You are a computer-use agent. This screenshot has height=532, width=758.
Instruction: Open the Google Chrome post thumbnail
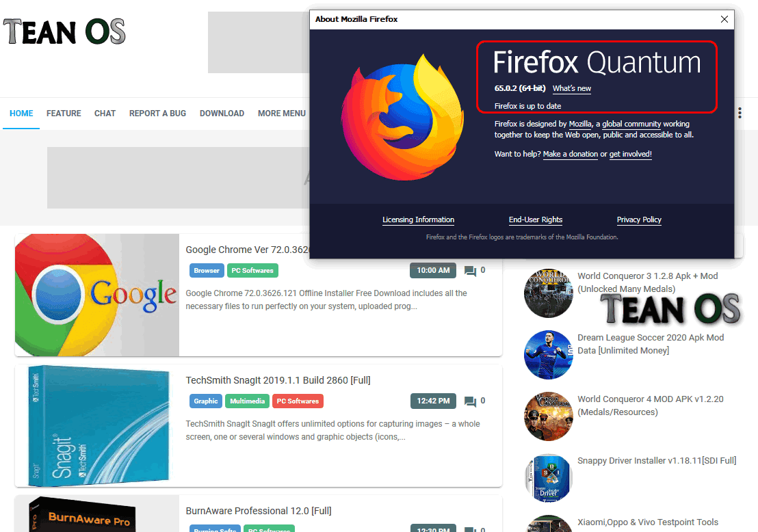[97, 295]
